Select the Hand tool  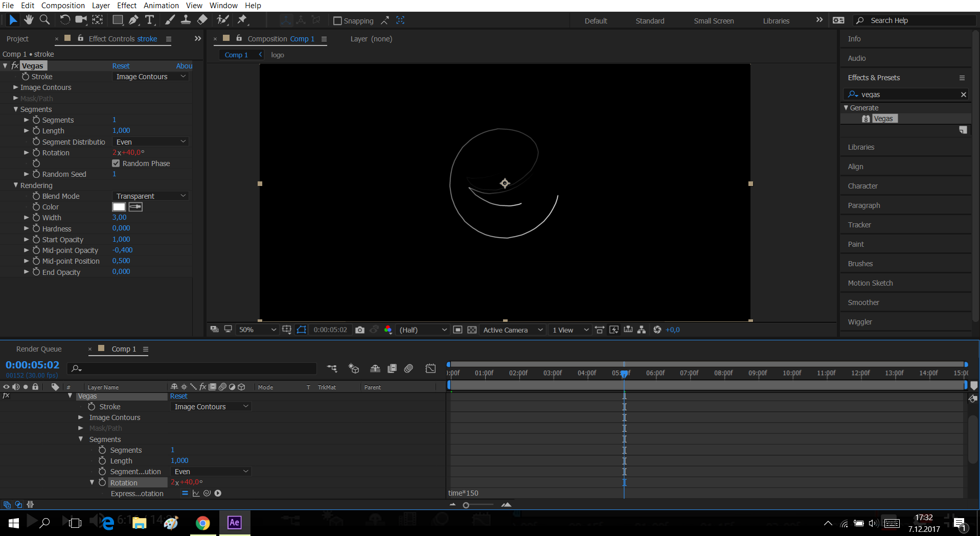[x=29, y=20]
